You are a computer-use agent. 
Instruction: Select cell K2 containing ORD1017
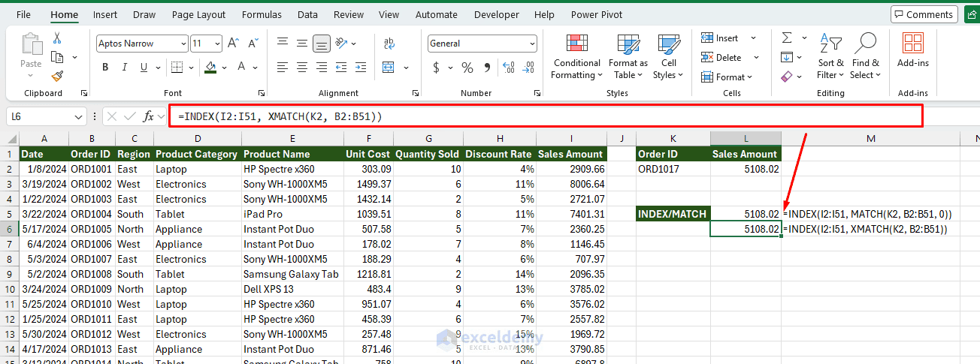coord(673,169)
